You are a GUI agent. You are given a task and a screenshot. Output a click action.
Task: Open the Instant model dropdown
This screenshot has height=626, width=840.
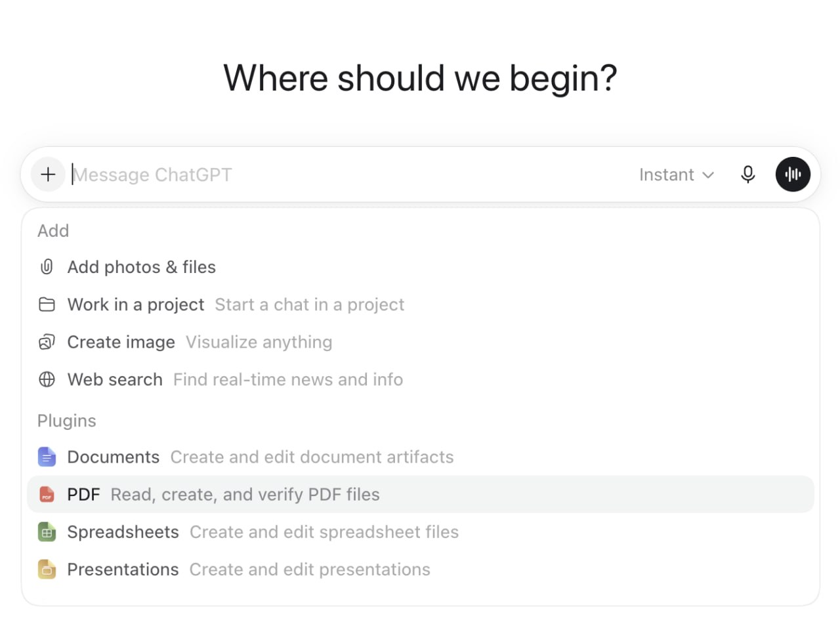tap(676, 175)
